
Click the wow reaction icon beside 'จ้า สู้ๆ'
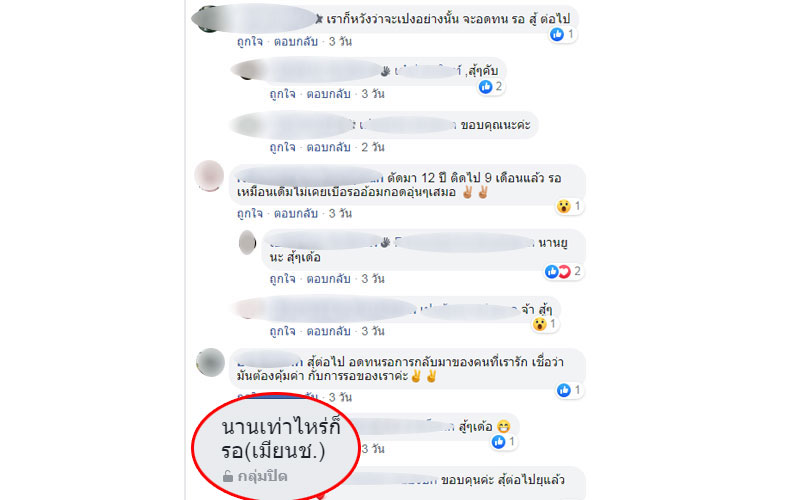pyautogui.click(x=539, y=324)
